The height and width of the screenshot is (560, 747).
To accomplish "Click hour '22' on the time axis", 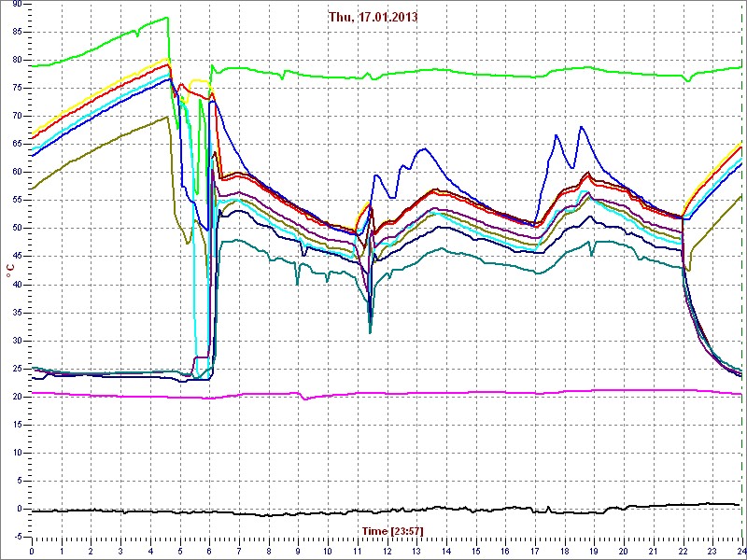I will click(x=684, y=551).
